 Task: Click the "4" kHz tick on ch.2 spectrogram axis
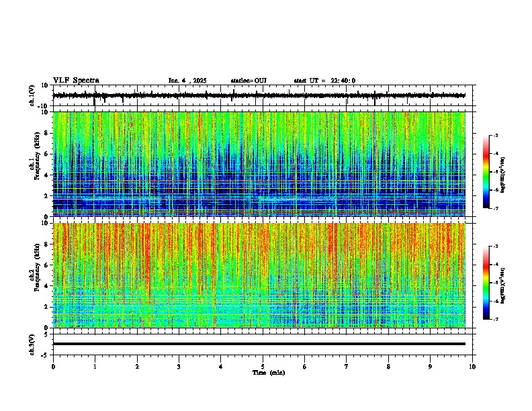pos(48,286)
